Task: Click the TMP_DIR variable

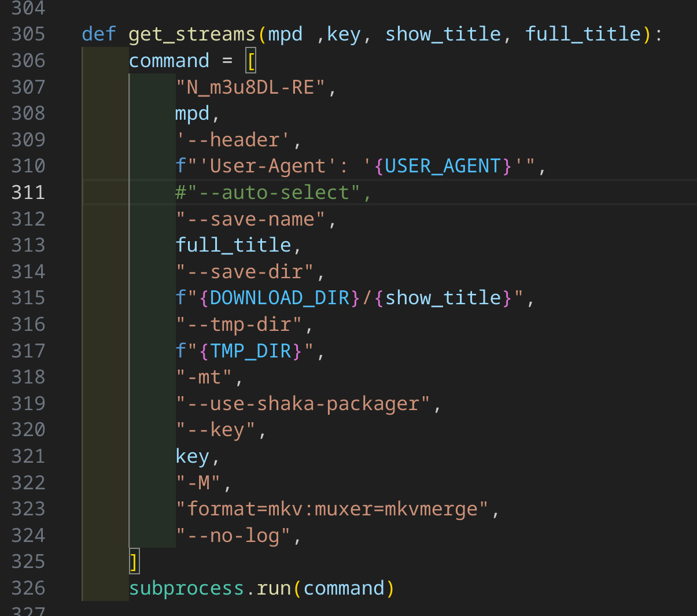Action: coord(250,351)
